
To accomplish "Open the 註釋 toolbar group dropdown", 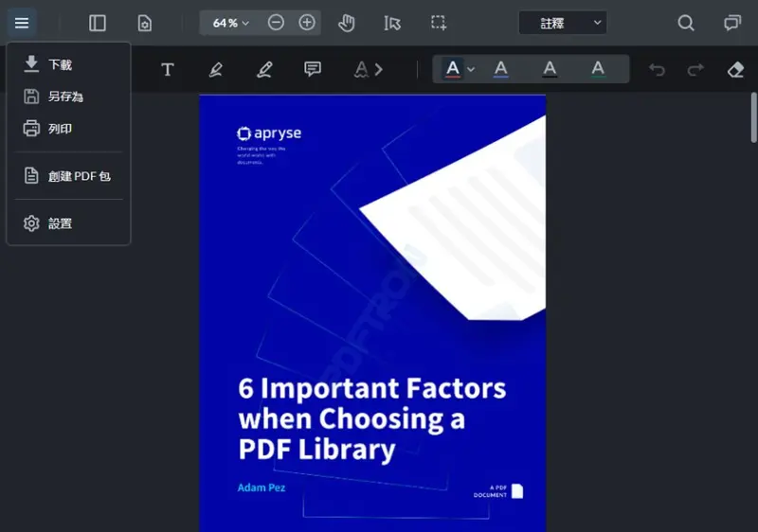I will coord(563,23).
